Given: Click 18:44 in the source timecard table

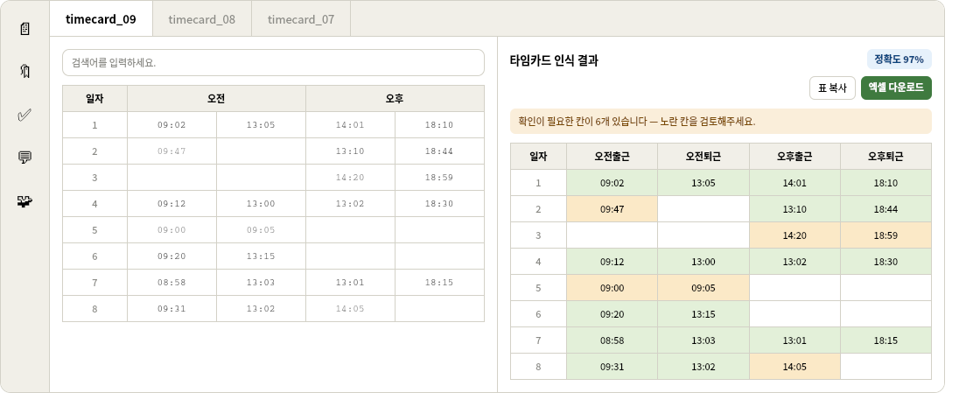Looking at the screenshot, I should (439, 151).
